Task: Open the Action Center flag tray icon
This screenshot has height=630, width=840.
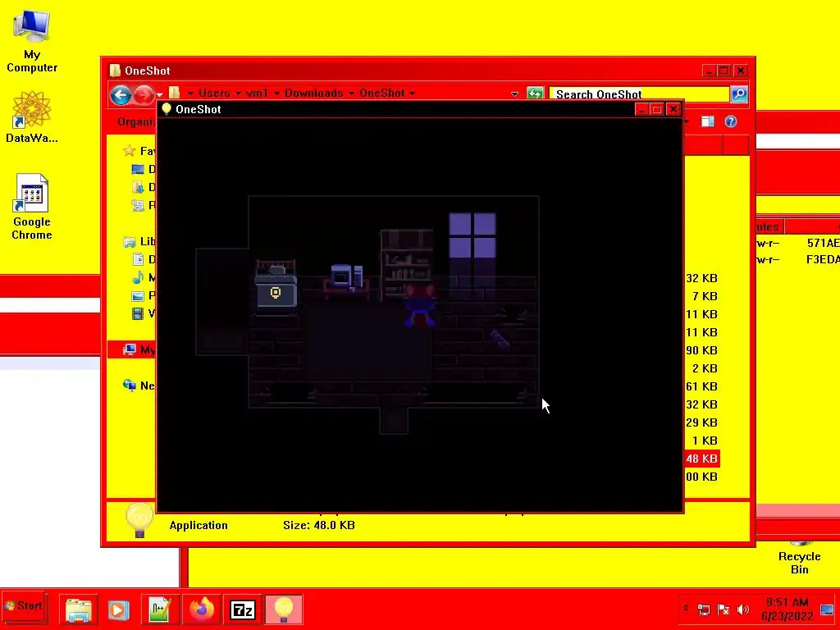Action: pos(723,609)
